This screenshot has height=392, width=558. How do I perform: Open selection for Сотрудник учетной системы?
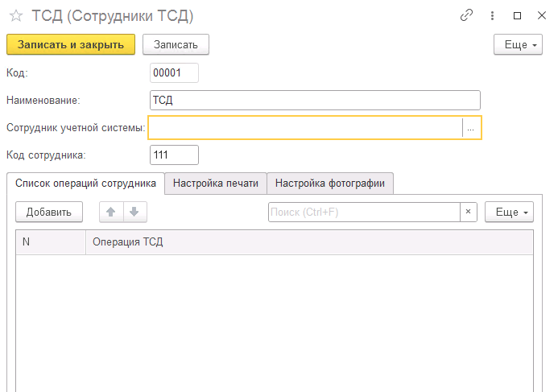point(471,128)
